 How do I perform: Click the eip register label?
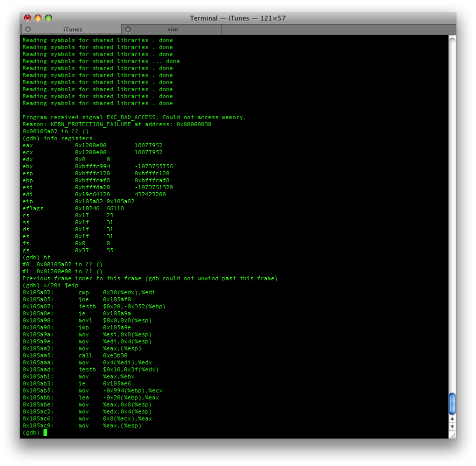27,201
